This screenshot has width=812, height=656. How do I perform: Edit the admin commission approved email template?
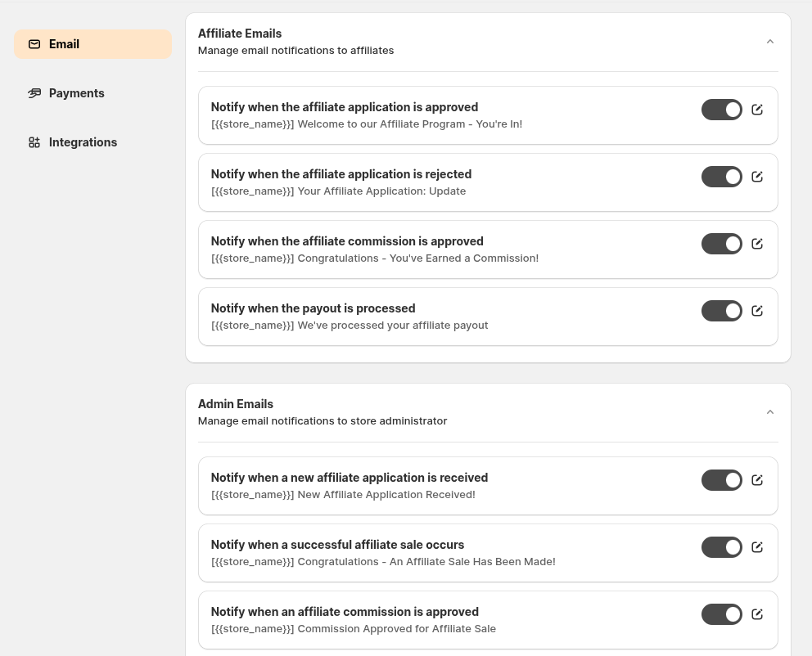click(x=757, y=614)
